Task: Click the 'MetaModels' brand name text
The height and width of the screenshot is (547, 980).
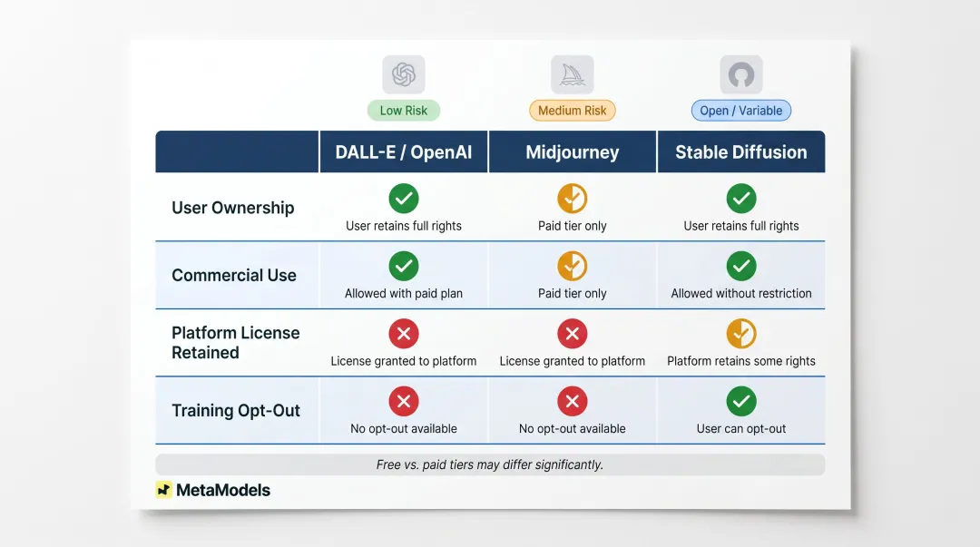Action: click(223, 490)
